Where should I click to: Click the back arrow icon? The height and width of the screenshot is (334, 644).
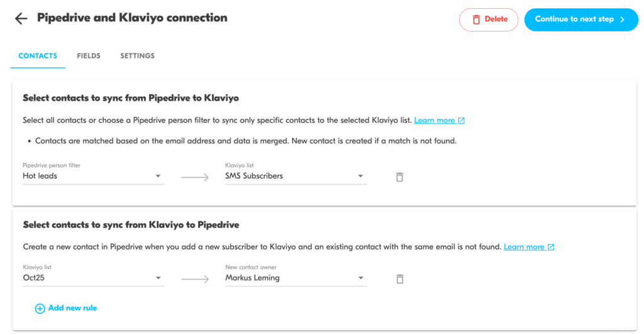[x=21, y=19]
